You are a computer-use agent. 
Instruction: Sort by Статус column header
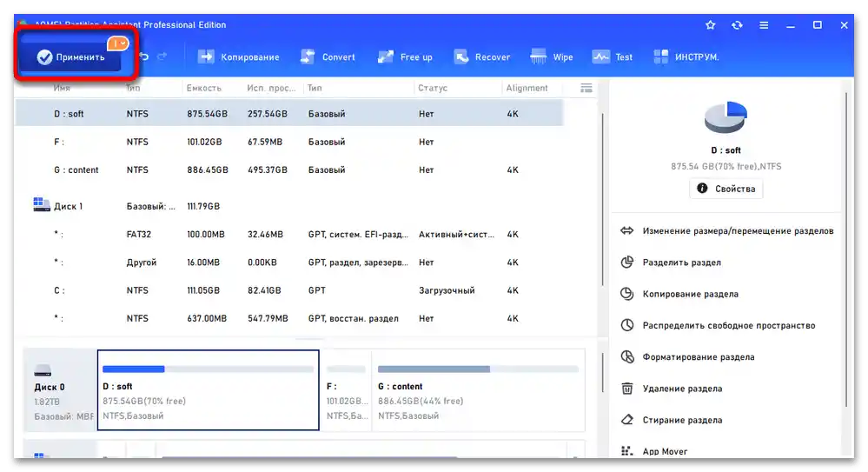tap(433, 88)
